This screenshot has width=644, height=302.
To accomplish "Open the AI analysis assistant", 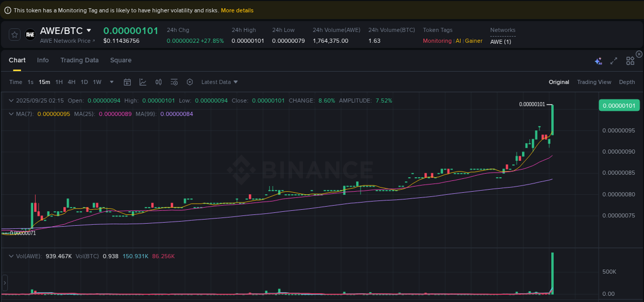I will (x=598, y=61).
